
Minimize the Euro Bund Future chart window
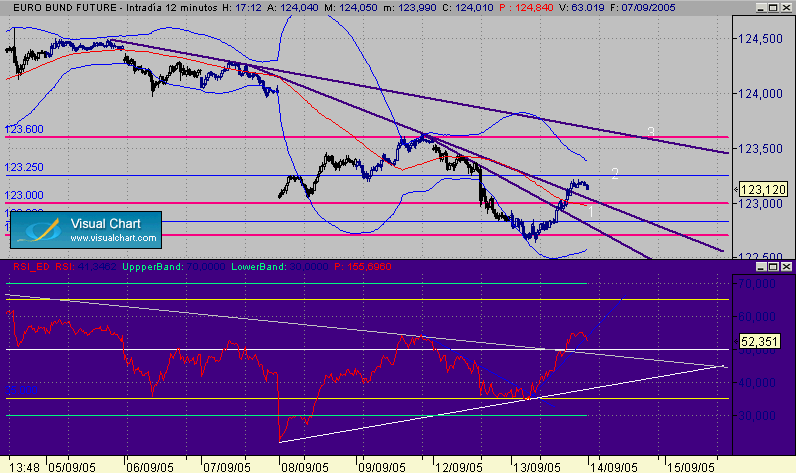click(760, 8)
